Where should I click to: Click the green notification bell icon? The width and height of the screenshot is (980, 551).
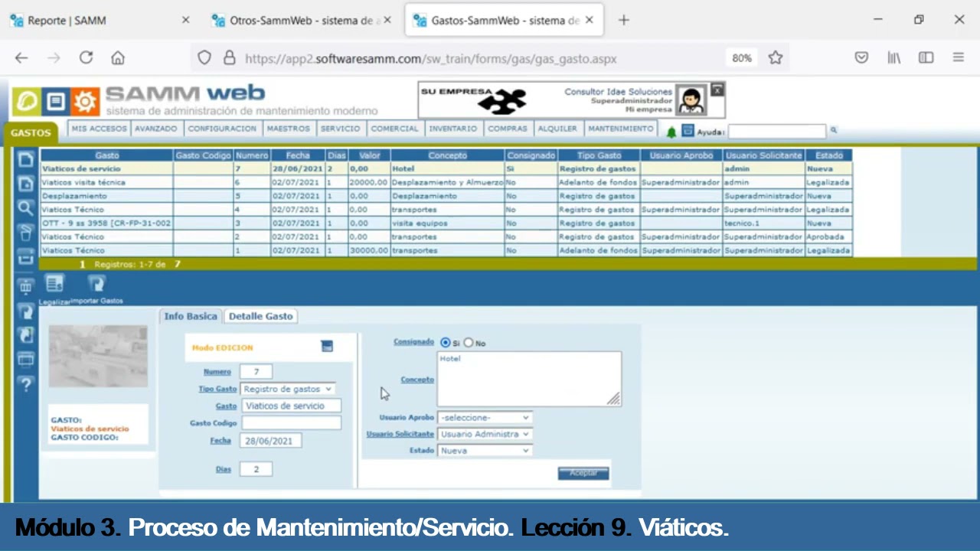(671, 132)
